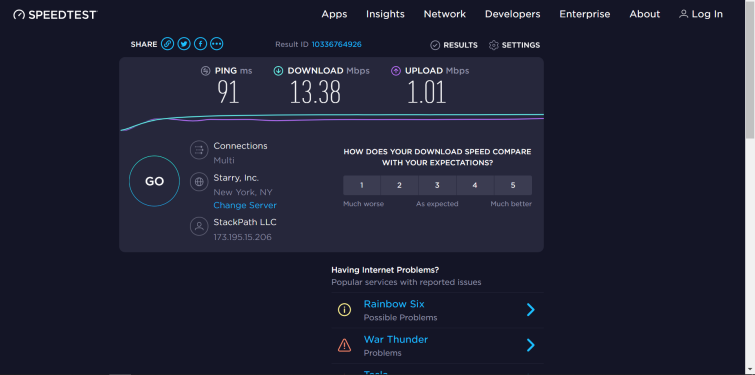Click the upload value 1.01
Image resolution: width=755 pixels, height=375 pixels.
point(427,92)
